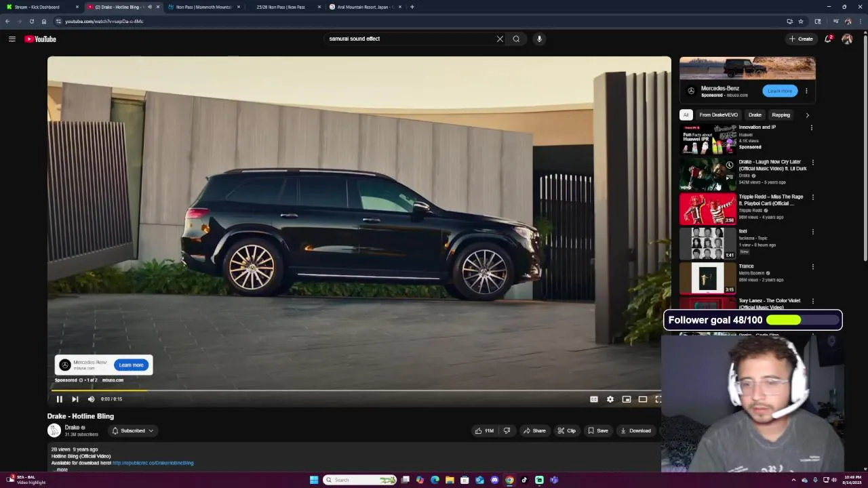The height and width of the screenshot is (488, 868).
Task: Open options menu for the 'feel' video
Action: coord(812,232)
